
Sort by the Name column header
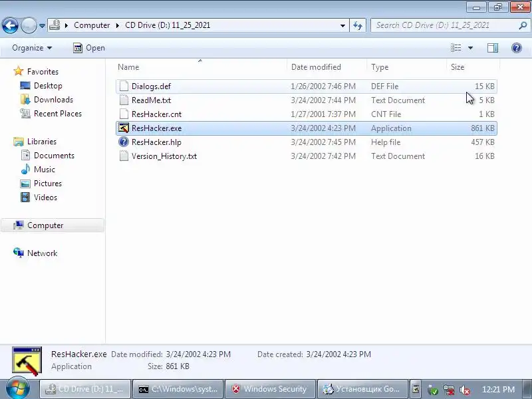(201, 67)
